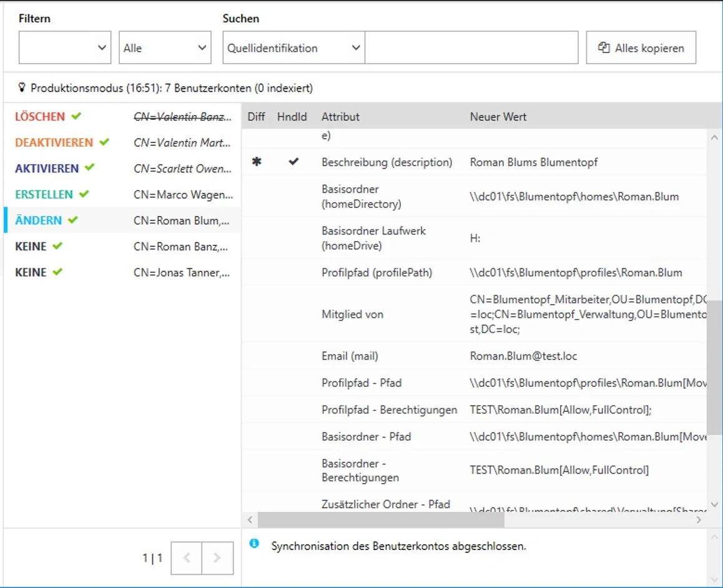Click the check icon next to KEINE for Roman Banz
The image size is (723, 588).
point(57,246)
